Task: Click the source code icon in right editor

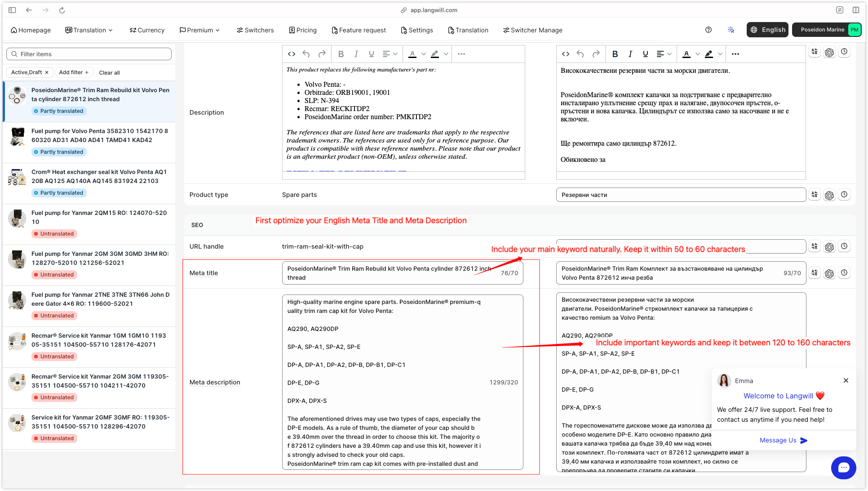Action: pos(566,54)
